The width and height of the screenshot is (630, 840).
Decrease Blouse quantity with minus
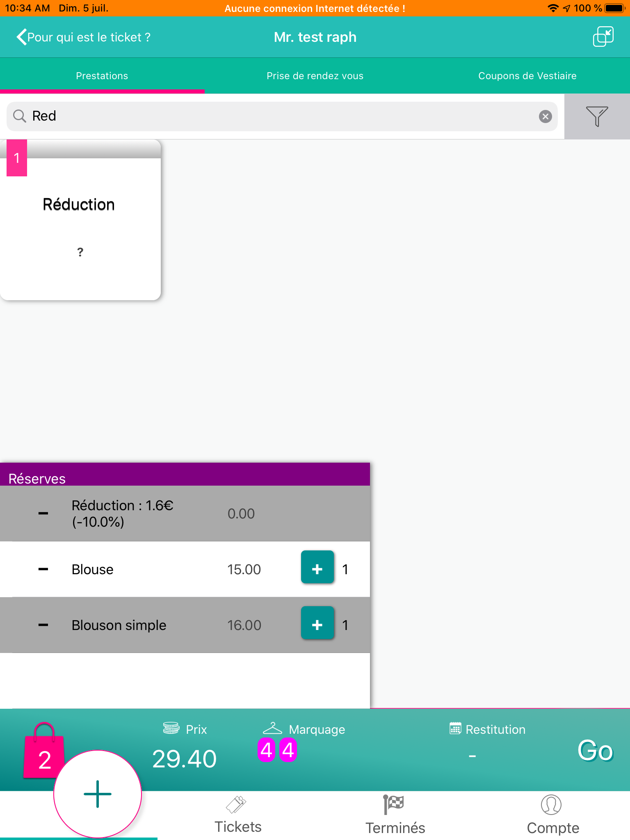43,569
